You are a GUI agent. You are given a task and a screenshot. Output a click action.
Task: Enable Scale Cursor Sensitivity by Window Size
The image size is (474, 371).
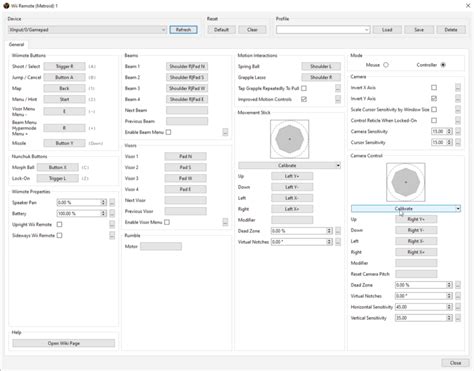point(434,109)
